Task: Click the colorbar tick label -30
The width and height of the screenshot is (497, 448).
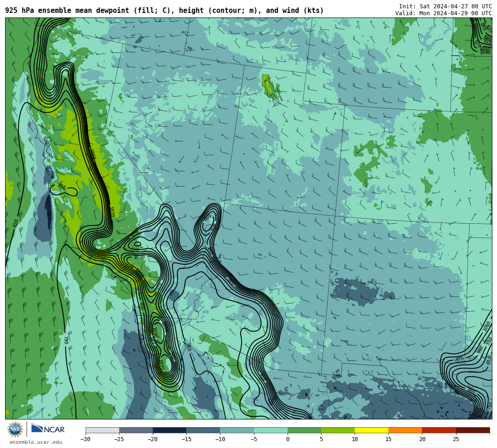Action: [86, 439]
